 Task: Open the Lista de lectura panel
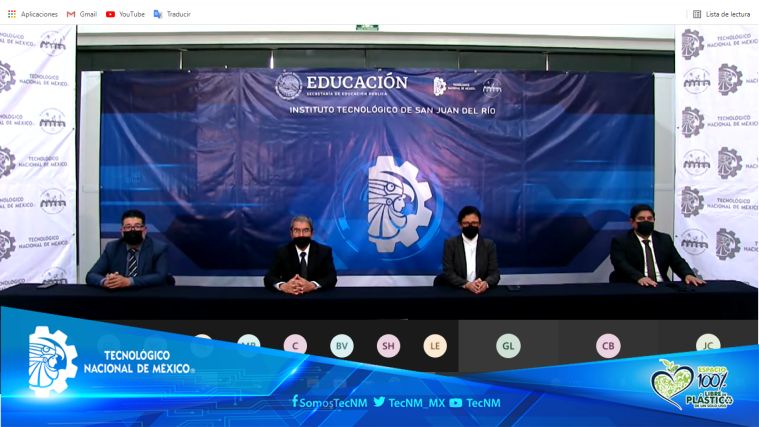[x=721, y=14]
